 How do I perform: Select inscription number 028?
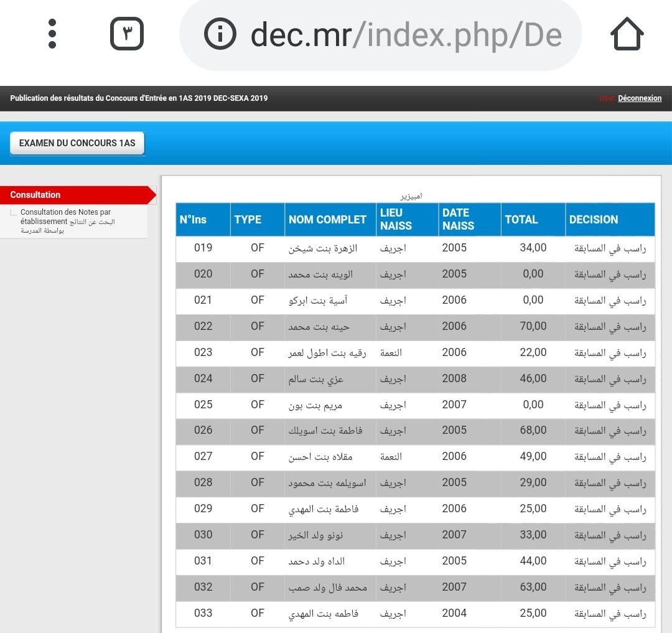(203, 482)
